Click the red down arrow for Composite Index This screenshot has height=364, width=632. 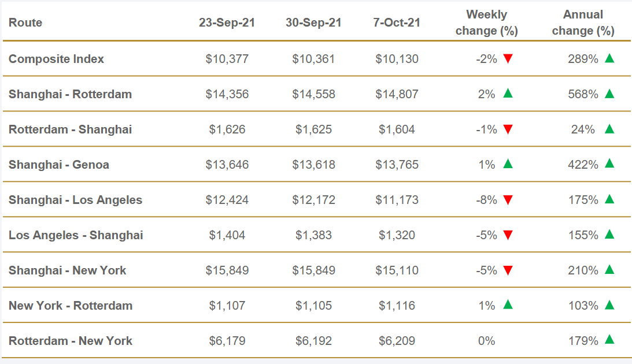(x=508, y=59)
